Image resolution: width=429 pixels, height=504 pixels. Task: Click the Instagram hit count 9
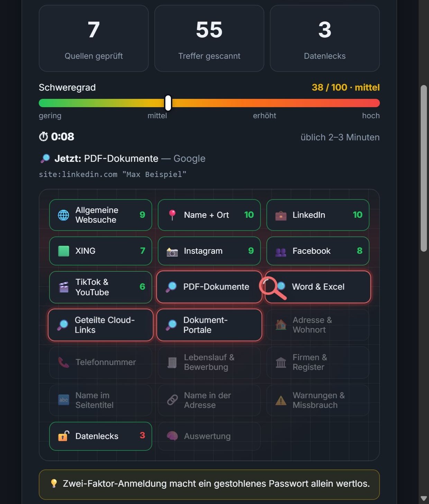(251, 251)
